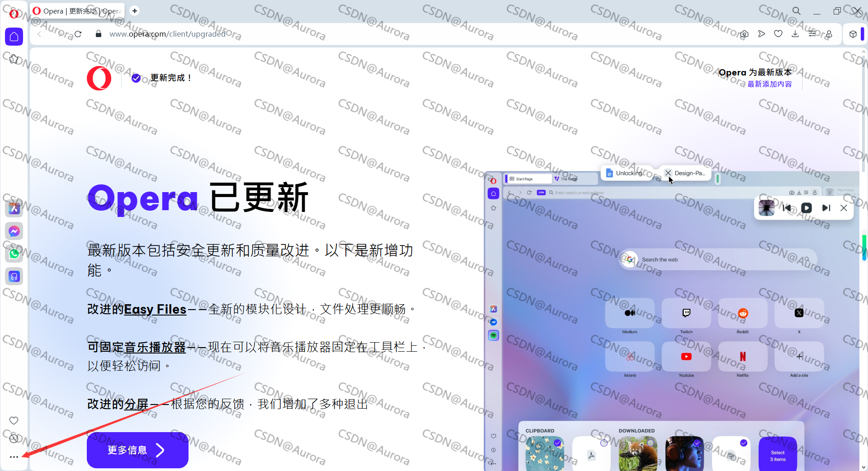868x471 pixels.
Task: Go forward to the next page
Action: coord(60,34)
